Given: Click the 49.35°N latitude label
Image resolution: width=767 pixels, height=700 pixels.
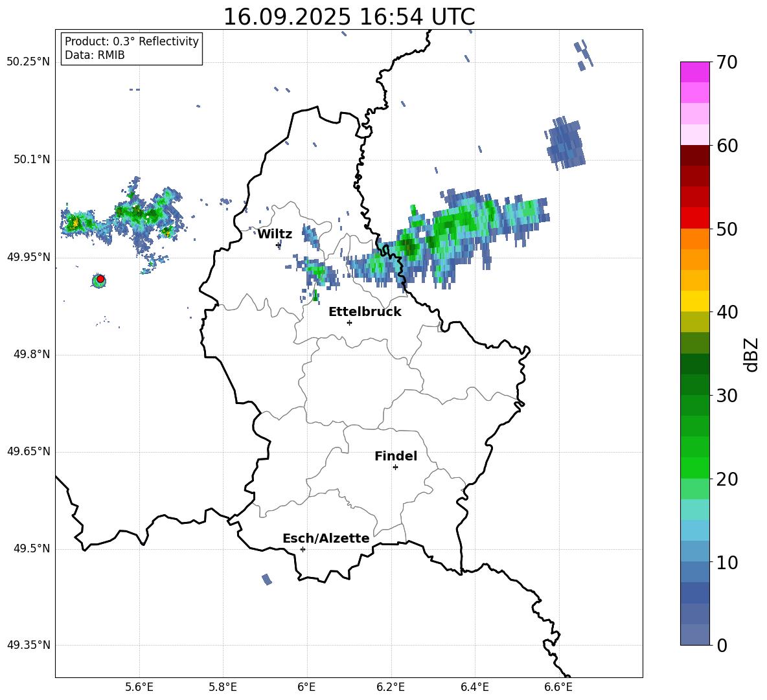Looking at the screenshot, I should tap(29, 645).
